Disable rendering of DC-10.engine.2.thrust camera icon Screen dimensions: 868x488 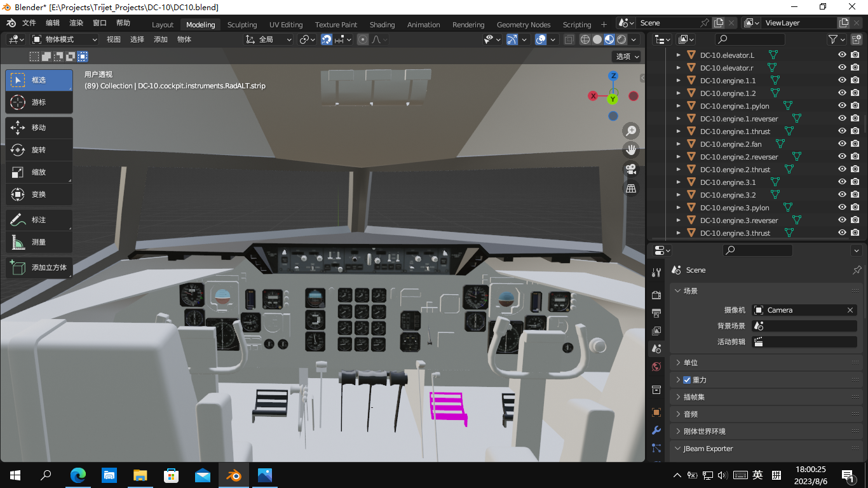click(x=855, y=169)
